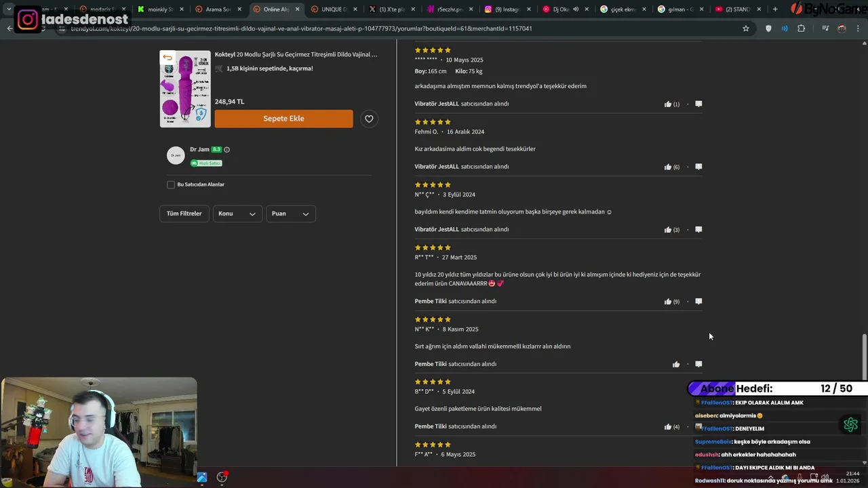Report the review 'arkadaşıma almıştım memnun kalmış'
Viewport: 868px width, 488px height.
click(698, 104)
